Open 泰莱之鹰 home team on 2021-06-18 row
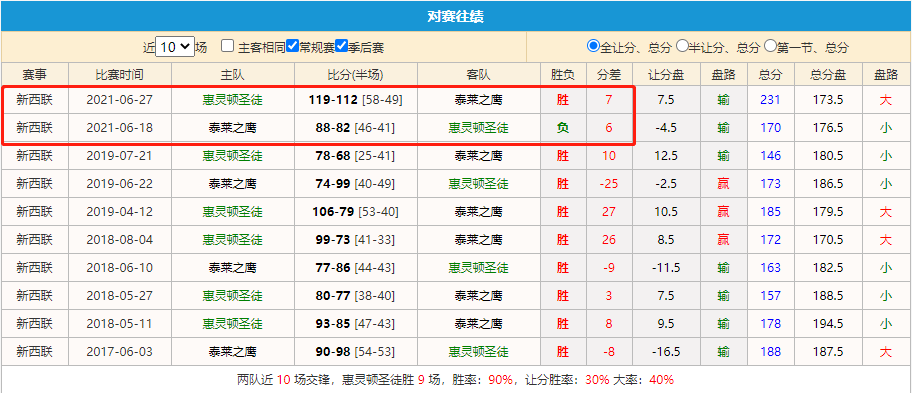The image size is (912, 393). pos(233,128)
